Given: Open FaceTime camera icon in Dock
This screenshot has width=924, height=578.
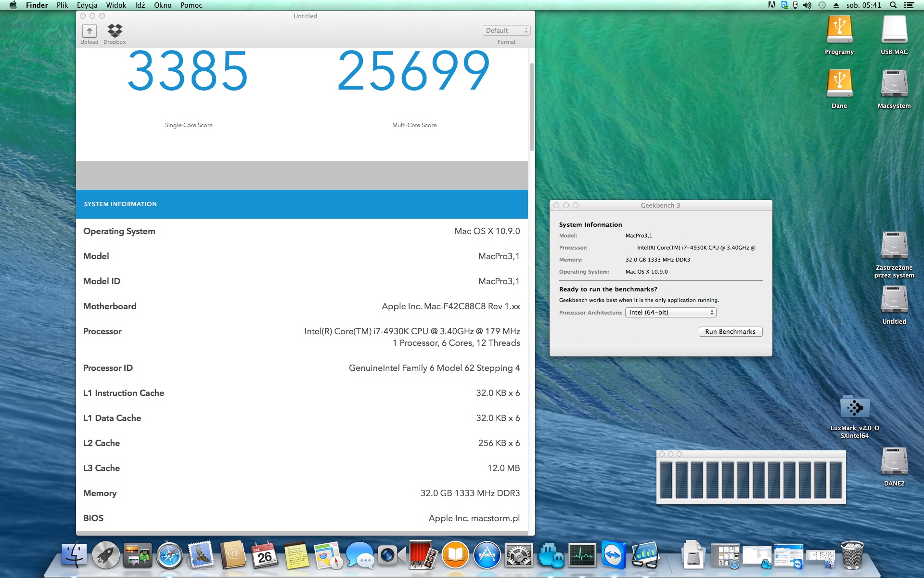Looking at the screenshot, I should [x=391, y=554].
